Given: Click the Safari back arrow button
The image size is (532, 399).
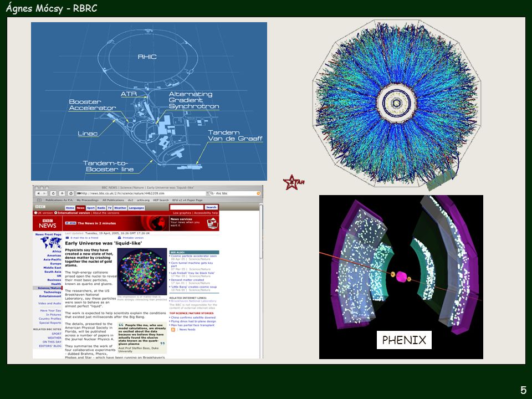Looking at the screenshot, I should (x=38, y=193).
